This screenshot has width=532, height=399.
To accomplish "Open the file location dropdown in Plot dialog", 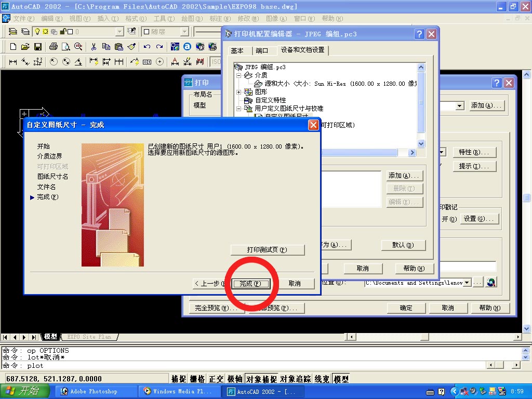I will (467, 282).
